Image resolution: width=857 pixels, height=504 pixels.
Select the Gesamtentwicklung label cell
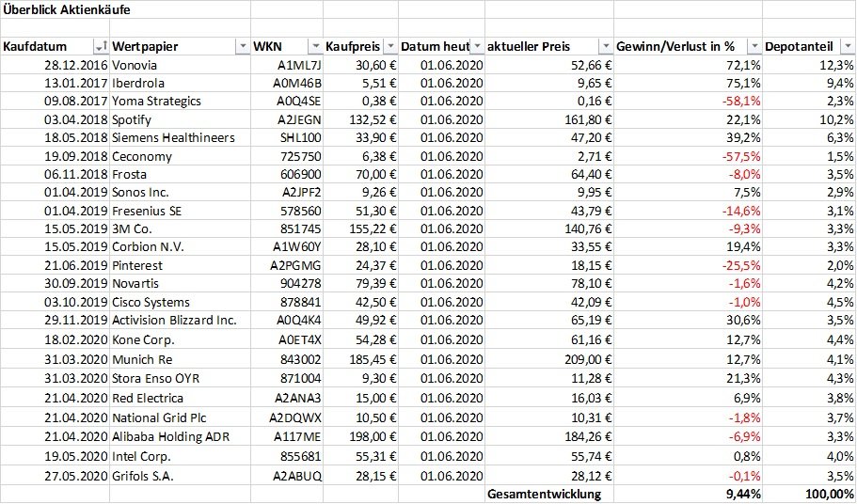[x=544, y=494]
